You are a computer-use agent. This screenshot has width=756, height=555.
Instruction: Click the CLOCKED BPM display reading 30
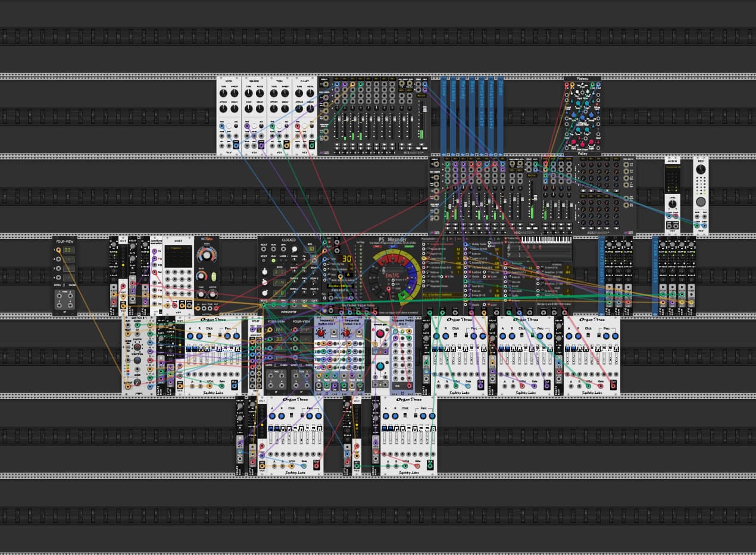pos(310,249)
